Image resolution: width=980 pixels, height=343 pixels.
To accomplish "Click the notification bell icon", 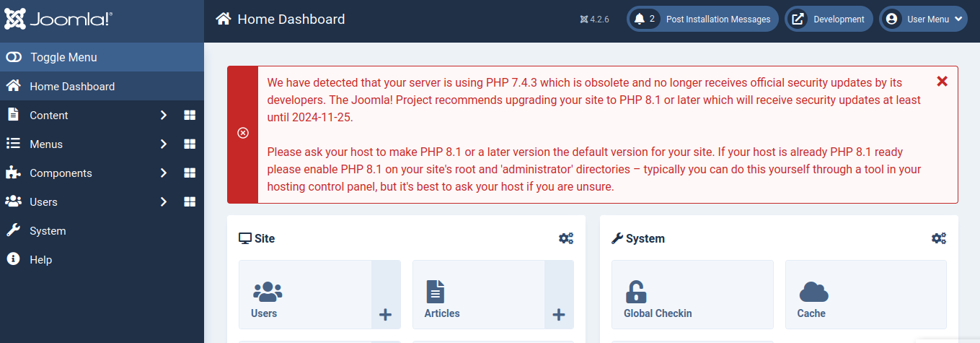I will [639, 19].
